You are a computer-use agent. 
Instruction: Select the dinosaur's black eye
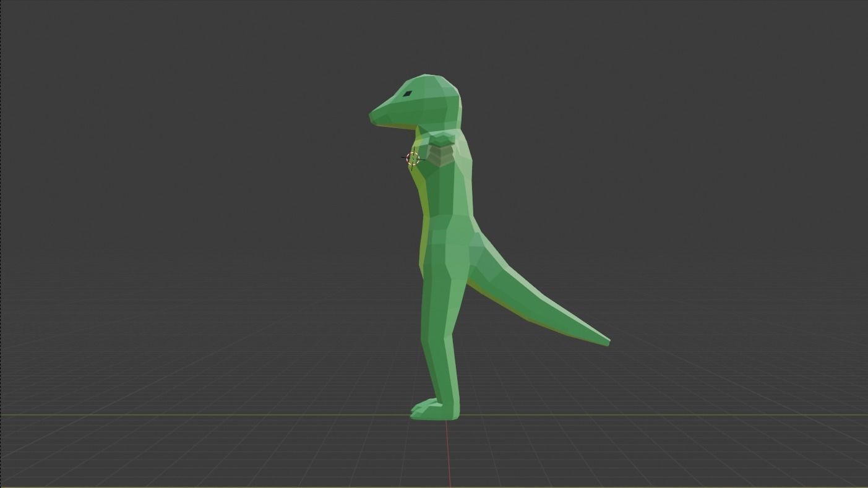coord(408,95)
